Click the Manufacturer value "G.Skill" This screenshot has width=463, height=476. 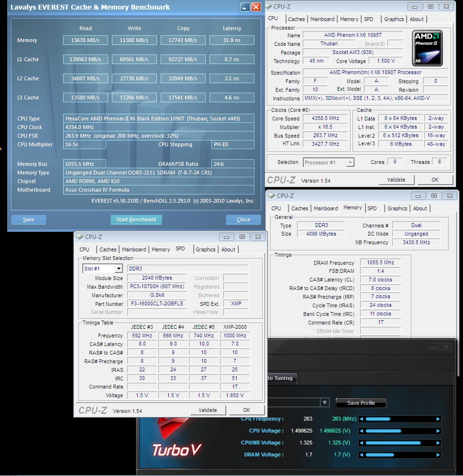(157, 295)
